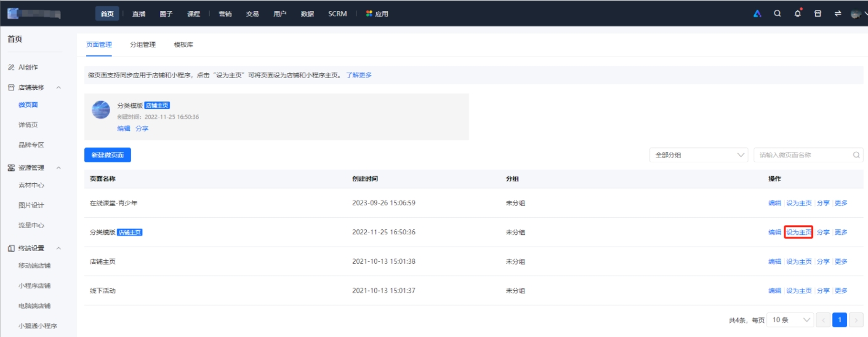The width and height of the screenshot is (868, 337).
Task: Open the notification bell
Action: point(798,14)
